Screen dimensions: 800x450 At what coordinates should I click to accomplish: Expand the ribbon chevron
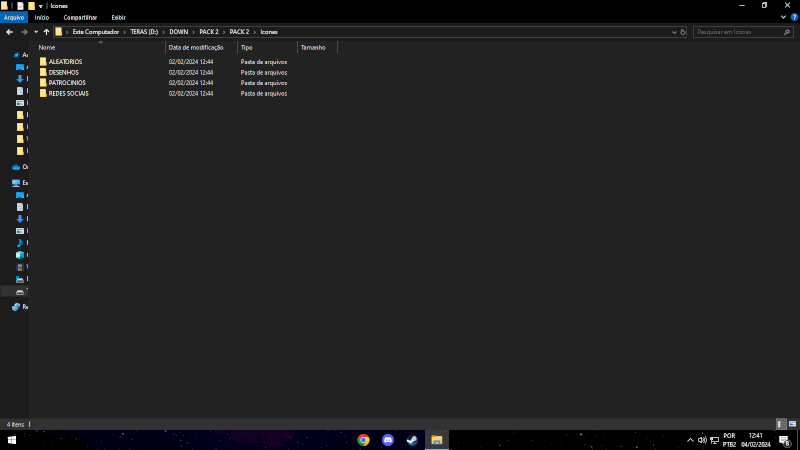(783, 17)
